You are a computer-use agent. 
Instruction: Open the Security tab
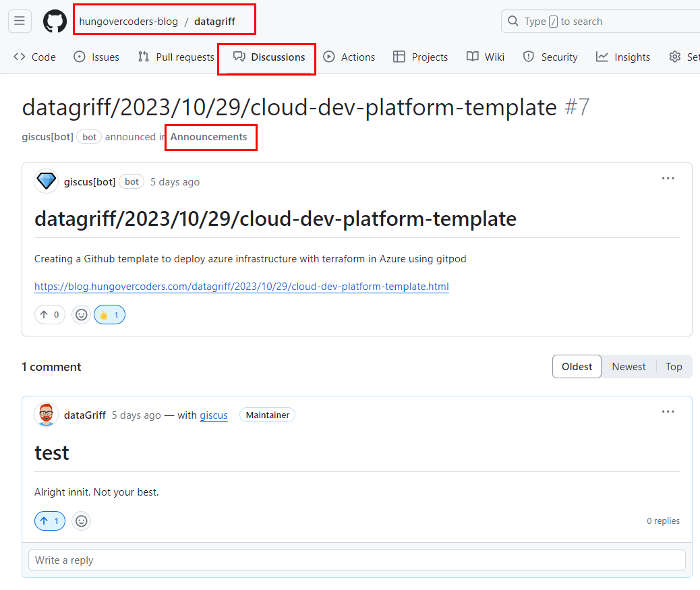(550, 57)
